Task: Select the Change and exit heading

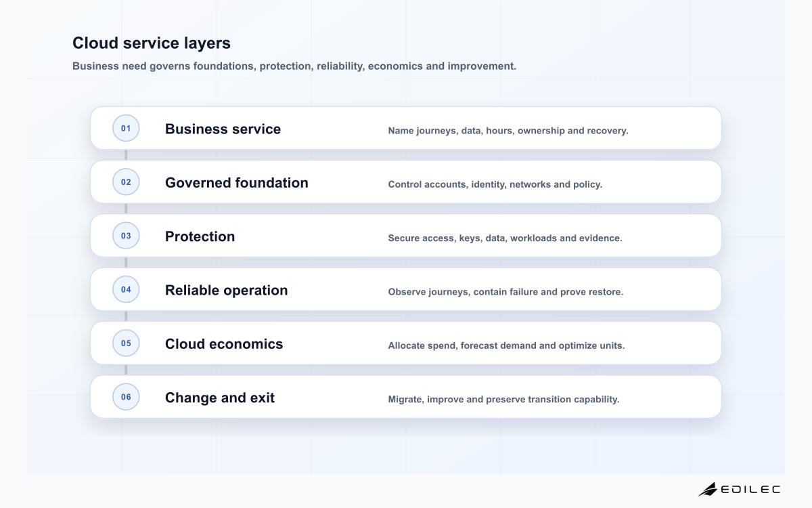Action: pos(220,398)
